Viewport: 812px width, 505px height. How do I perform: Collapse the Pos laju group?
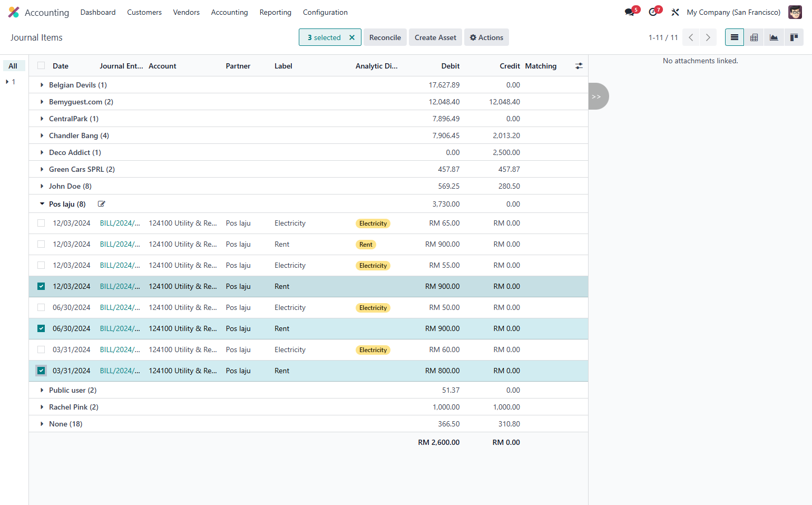[42, 204]
